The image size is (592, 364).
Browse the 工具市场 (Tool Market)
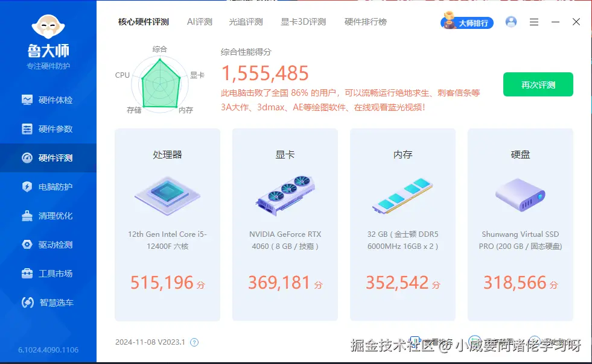(48, 273)
